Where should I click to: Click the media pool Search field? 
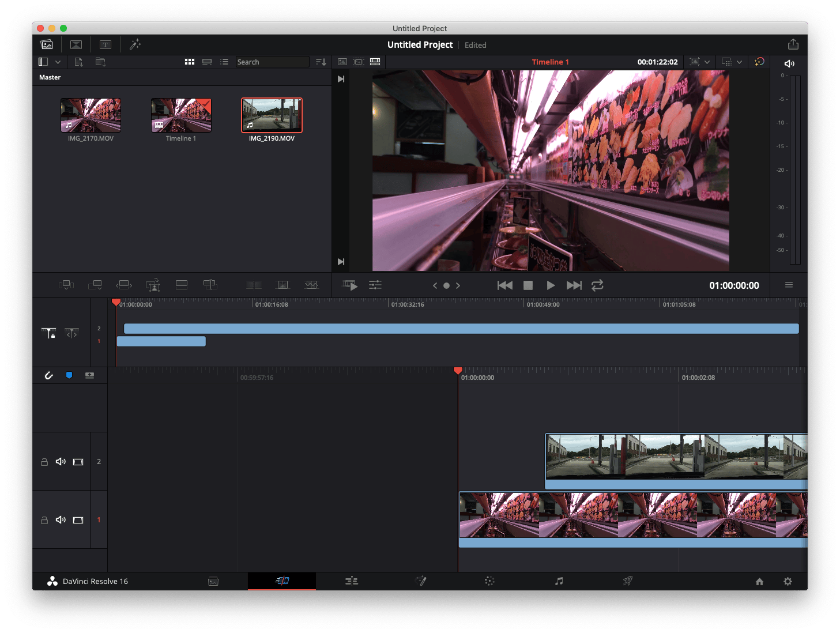click(x=272, y=62)
